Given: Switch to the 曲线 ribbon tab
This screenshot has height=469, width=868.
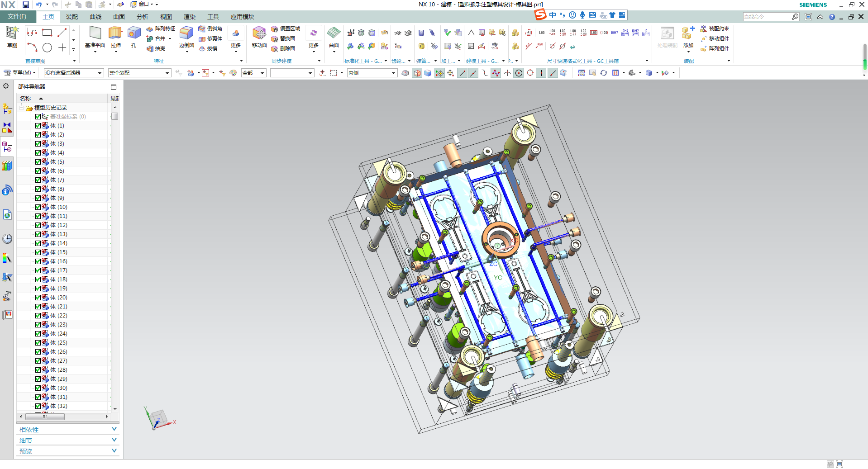Looking at the screenshot, I should click(95, 17).
